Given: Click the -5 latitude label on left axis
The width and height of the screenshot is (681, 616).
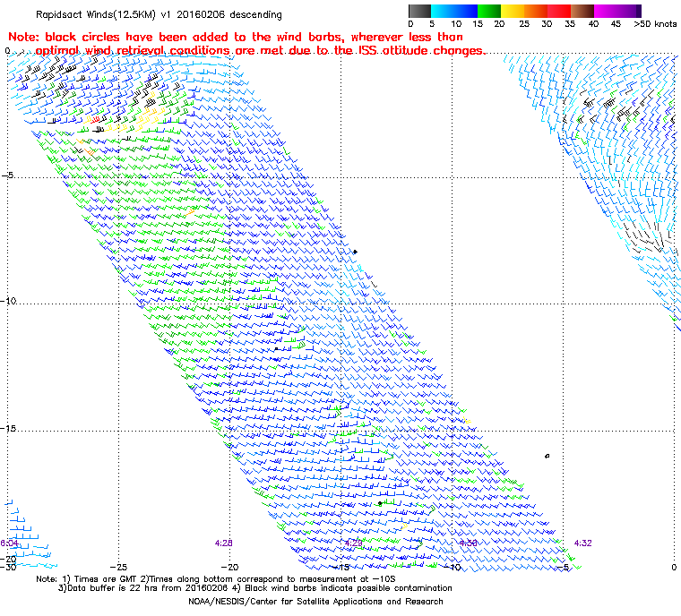Looking at the screenshot, I should pos(8,175).
